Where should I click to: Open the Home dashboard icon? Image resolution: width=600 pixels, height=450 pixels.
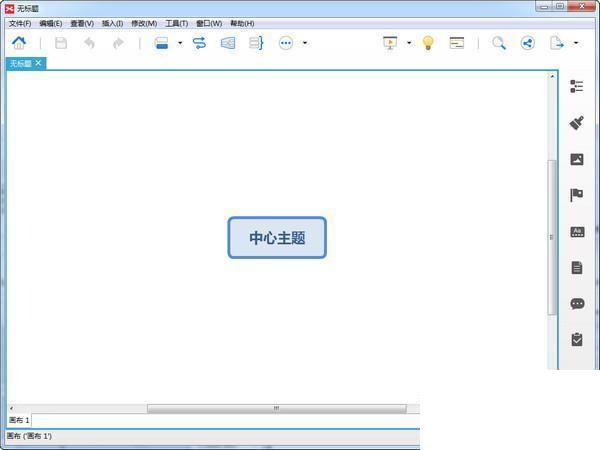tap(19, 43)
